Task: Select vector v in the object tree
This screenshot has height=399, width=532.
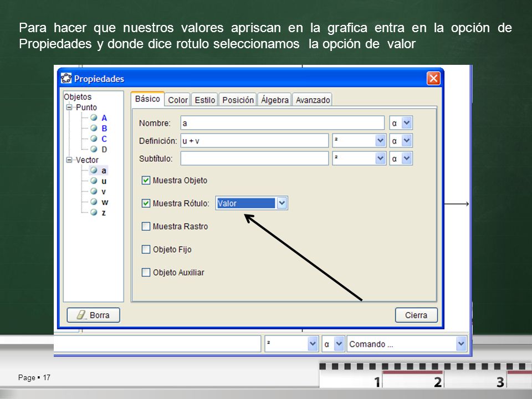Action: point(104,191)
